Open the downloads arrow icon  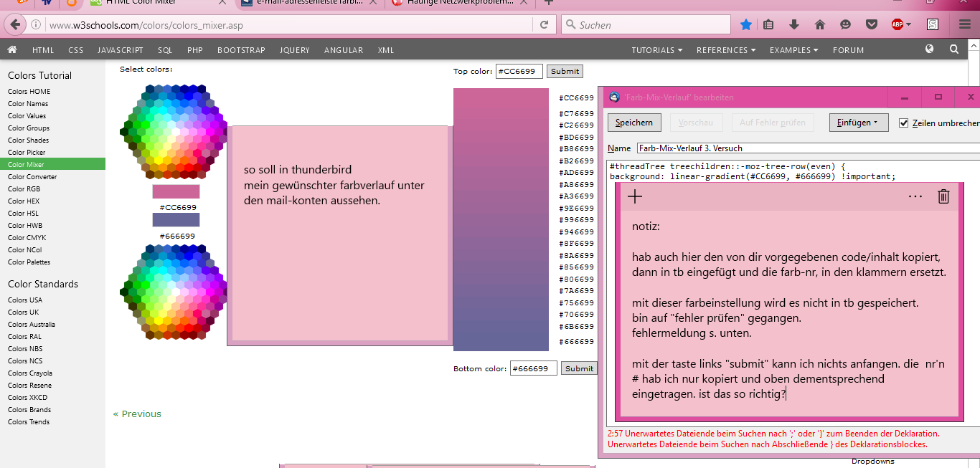coord(794,25)
